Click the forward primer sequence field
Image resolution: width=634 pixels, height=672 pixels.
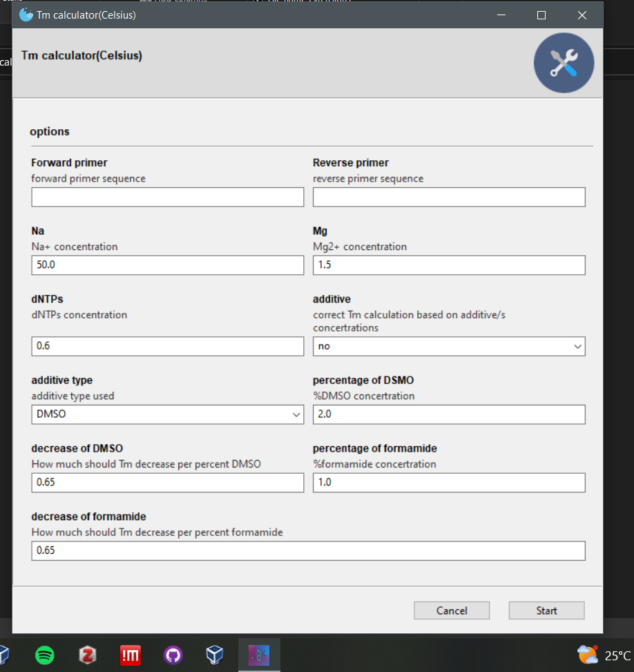point(167,197)
